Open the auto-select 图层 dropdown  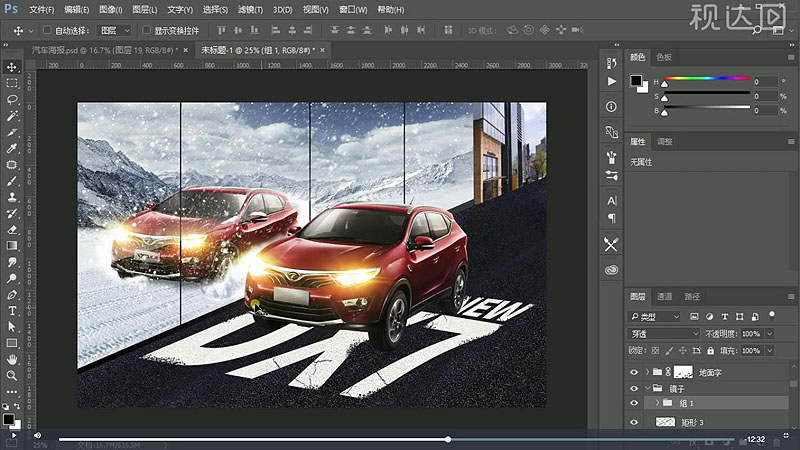click(114, 31)
